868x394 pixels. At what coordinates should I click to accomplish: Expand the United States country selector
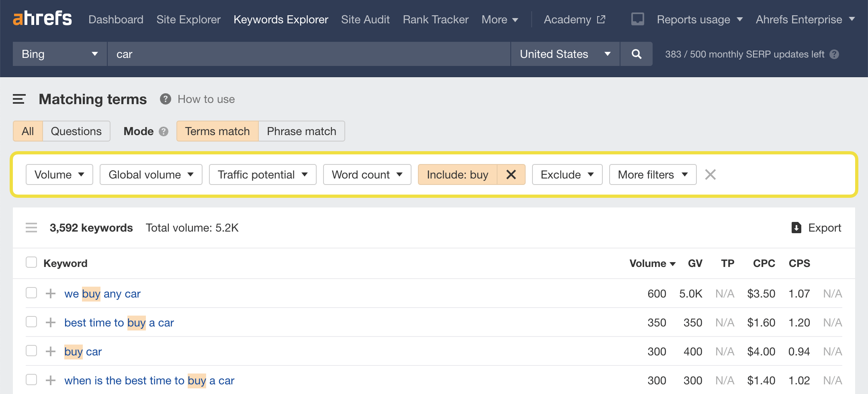[565, 54]
